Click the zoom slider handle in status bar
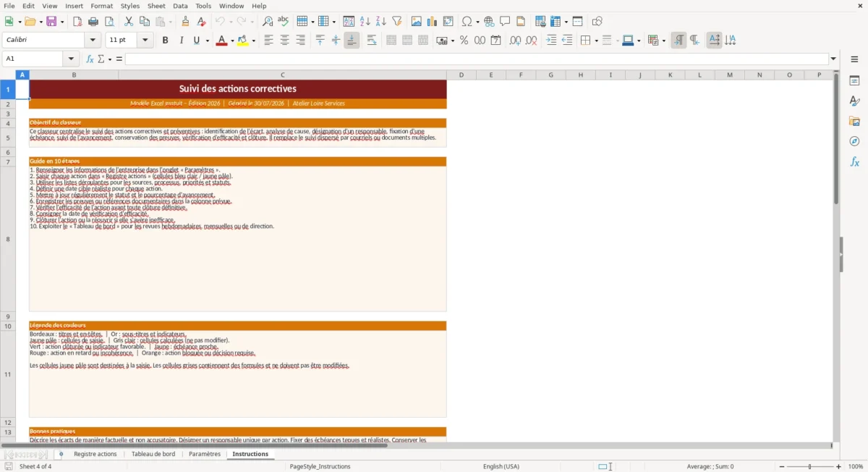Screen dimensions: 868x472 [x=809, y=466]
